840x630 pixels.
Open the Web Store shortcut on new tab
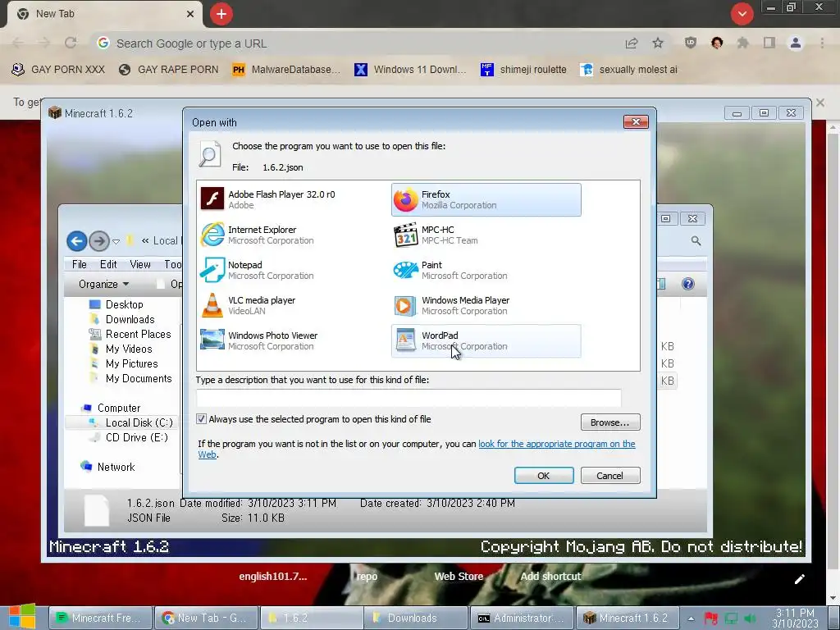tap(459, 577)
